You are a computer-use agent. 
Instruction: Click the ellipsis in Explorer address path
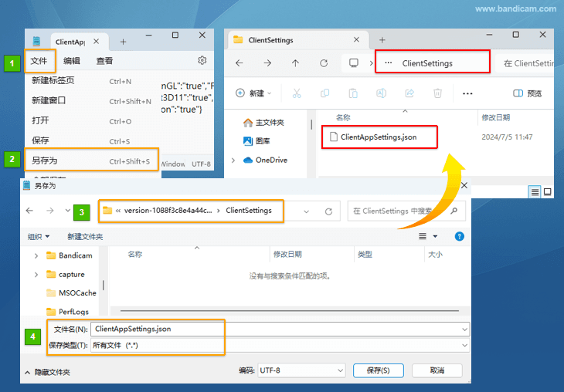[x=388, y=63]
